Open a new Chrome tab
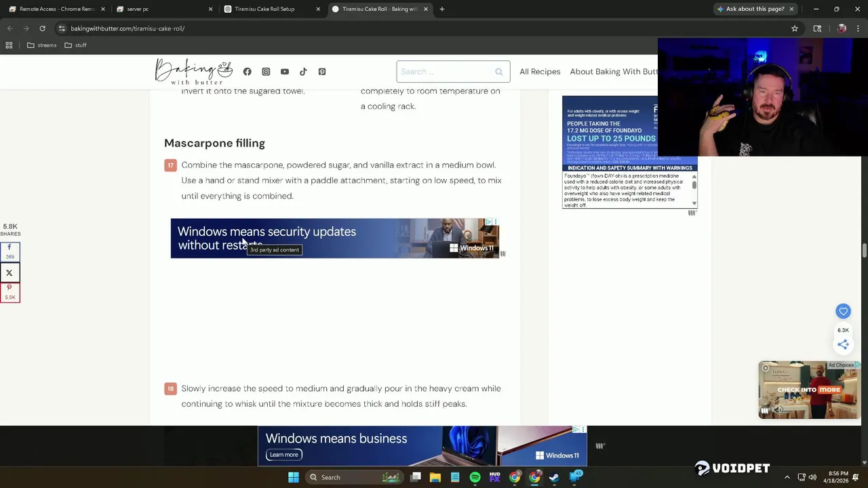This screenshot has height=488, width=868. pyautogui.click(x=442, y=9)
